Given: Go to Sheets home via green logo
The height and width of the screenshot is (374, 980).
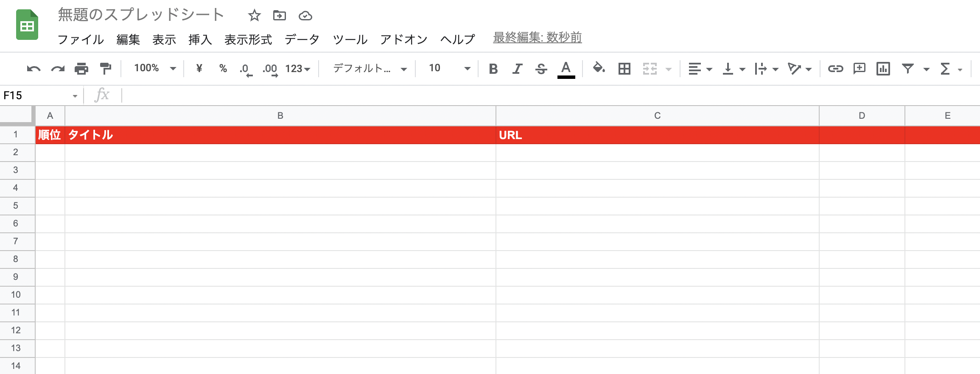Looking at the screenshot, I should 27,25.
